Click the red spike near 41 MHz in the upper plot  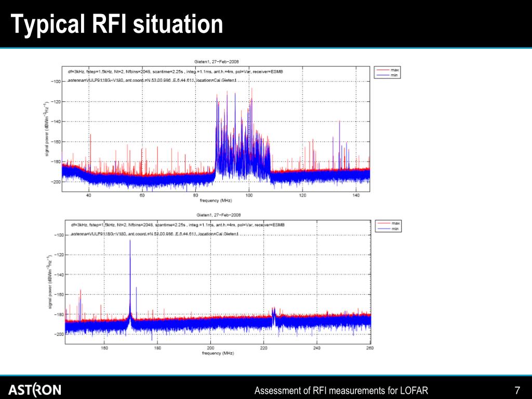(x=90, y=153)
